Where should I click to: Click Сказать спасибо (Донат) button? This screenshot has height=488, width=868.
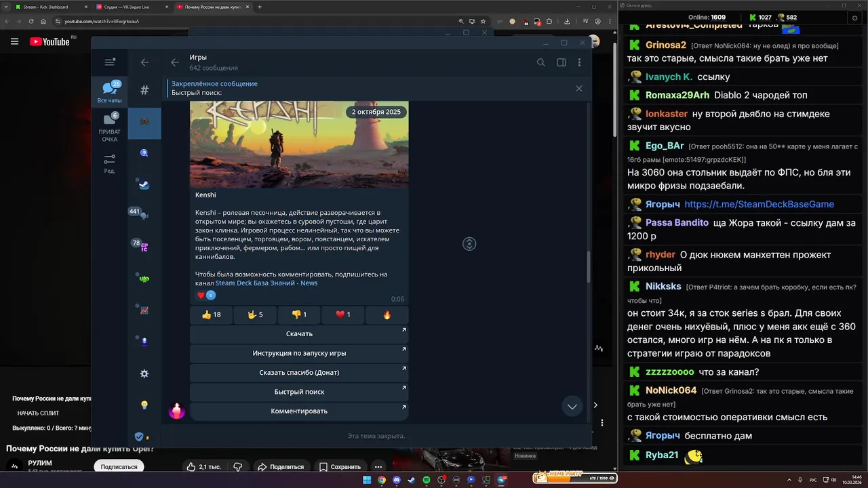(299, 373)
